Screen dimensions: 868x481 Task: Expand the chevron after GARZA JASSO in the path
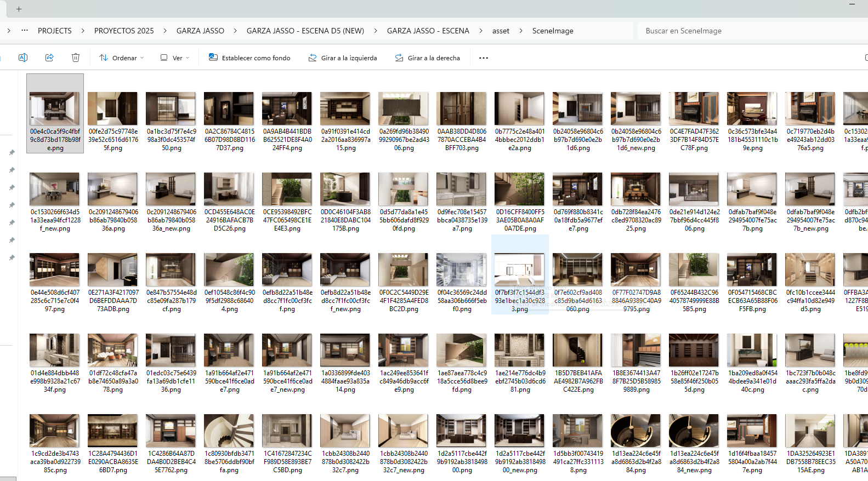(x=235, y=31)
